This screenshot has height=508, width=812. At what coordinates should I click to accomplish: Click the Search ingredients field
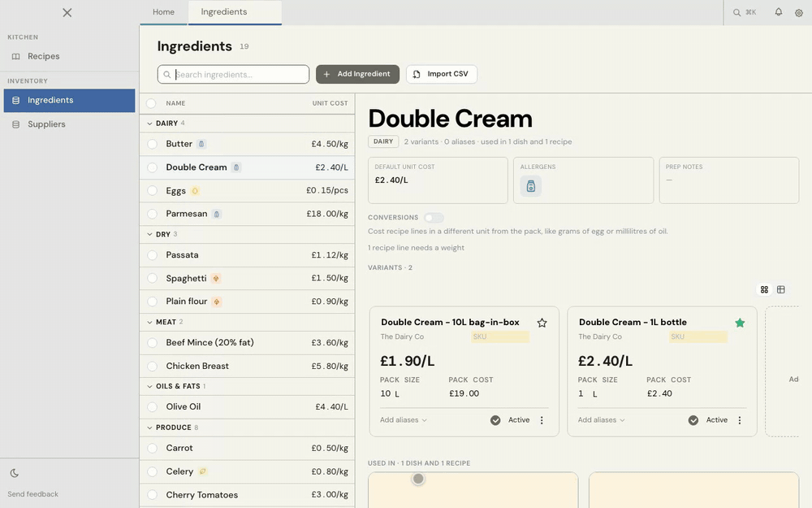(233, 74)
